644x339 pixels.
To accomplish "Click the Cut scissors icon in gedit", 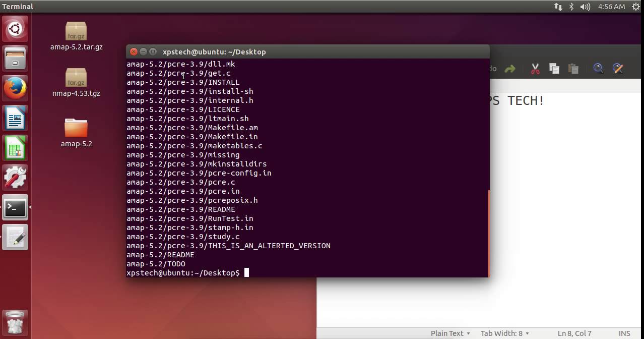I will coord(535,69).
